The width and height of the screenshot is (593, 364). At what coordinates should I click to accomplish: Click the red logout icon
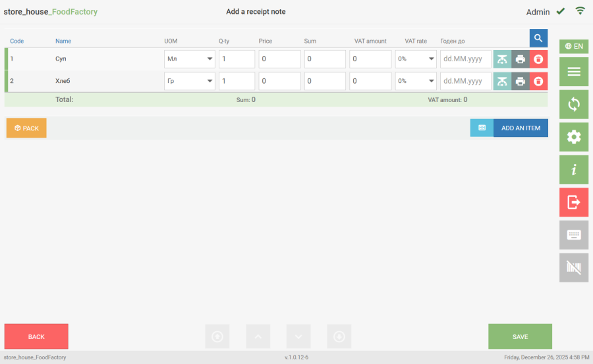click(x=573, y=202)
